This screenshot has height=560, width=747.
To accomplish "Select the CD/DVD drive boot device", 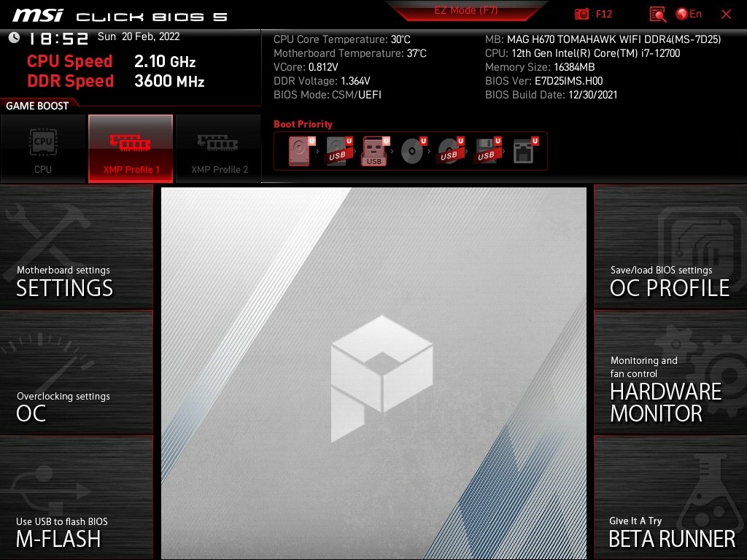I will [413, 151].
